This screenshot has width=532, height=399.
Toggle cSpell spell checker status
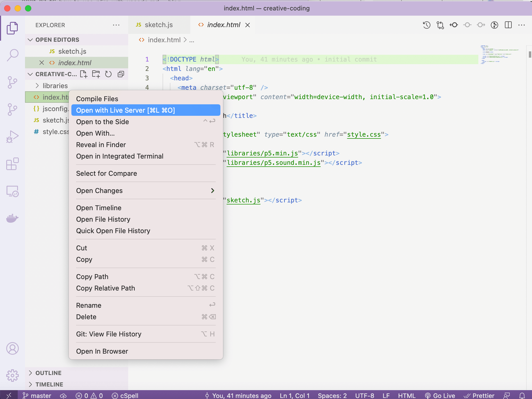[x=125, y=395]
